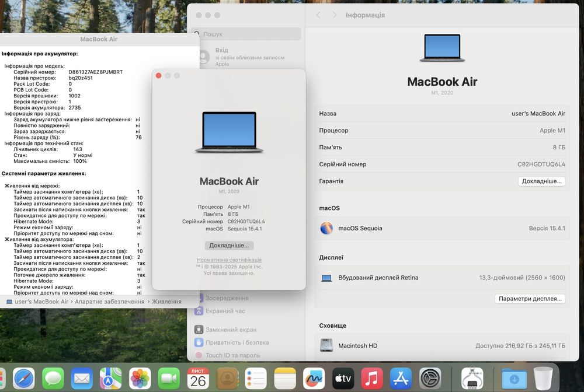
Task: Open System Information chip icon in Dock
Action: (x=472, y=378)
